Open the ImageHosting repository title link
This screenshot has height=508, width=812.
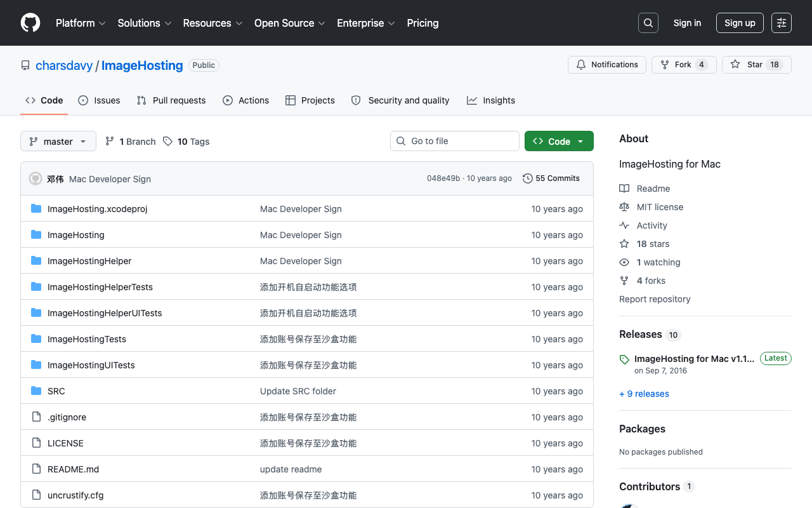[x=142, y=65]
